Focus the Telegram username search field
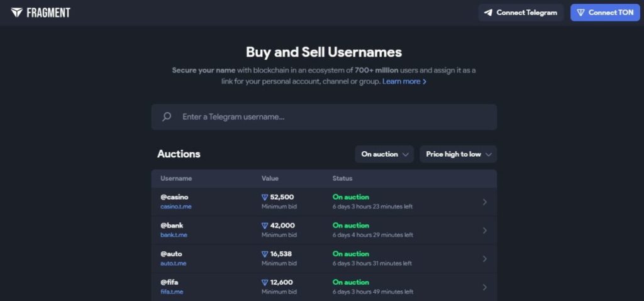This screenshot has height=301, width=644. pyautogui.click(x=324, y=116)
